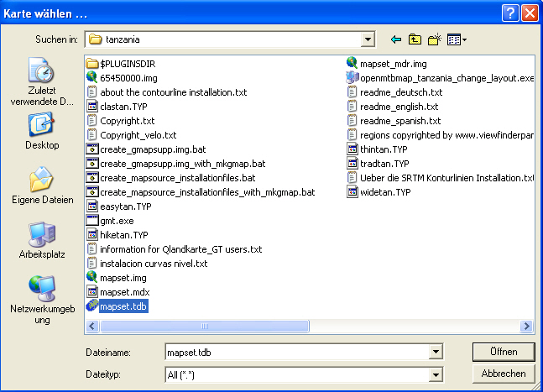Click the horizontal scrollbar thumb
This screenshot has width=543, height=392.
pos(205,326)
